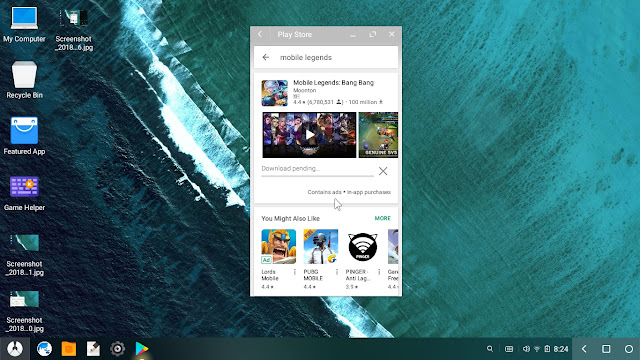Click the PUBG MOBILE label

(x=313, y=275)
